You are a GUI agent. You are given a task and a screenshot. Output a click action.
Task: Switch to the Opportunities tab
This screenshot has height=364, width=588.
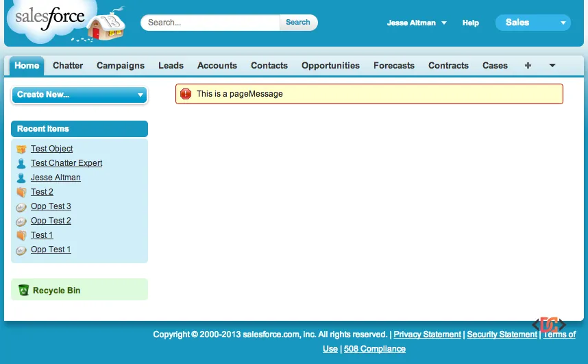tap(330, 66)
